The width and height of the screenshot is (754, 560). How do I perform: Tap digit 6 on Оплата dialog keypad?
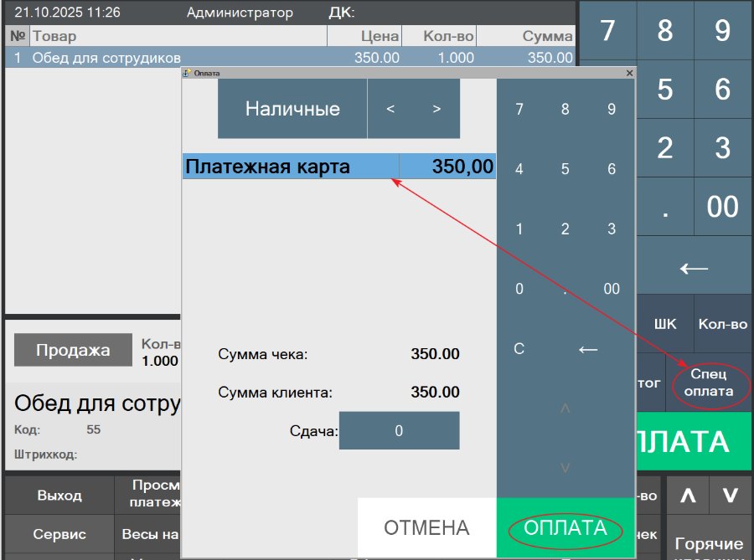click(612, 169)
